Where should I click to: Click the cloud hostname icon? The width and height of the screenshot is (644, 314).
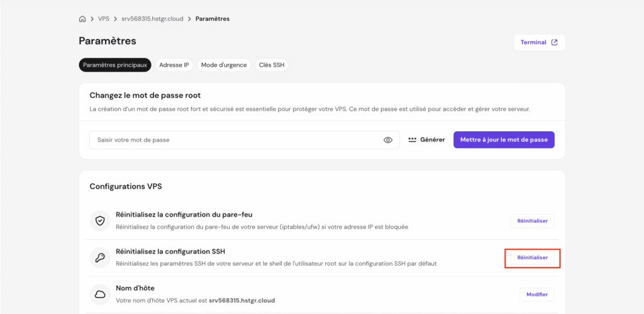100,295
